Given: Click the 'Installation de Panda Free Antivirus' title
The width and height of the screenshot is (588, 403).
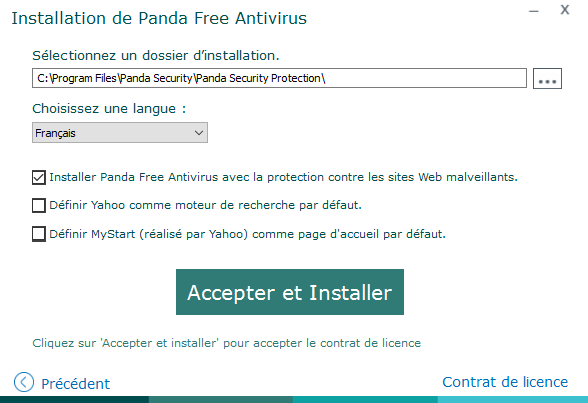Looking at the screenshot, I should 159,18.
